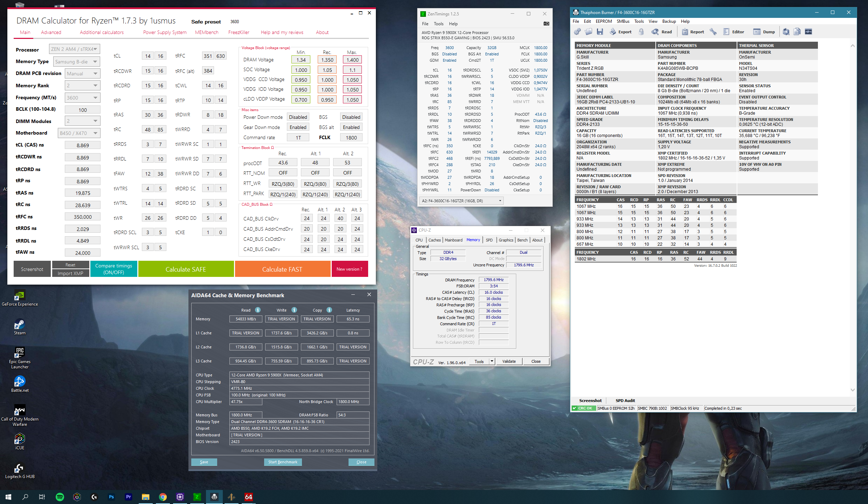Click the ZenTimings camera screenshot icon
The height and width of the screenshot is (504, 868).
(x=546, y=24)
